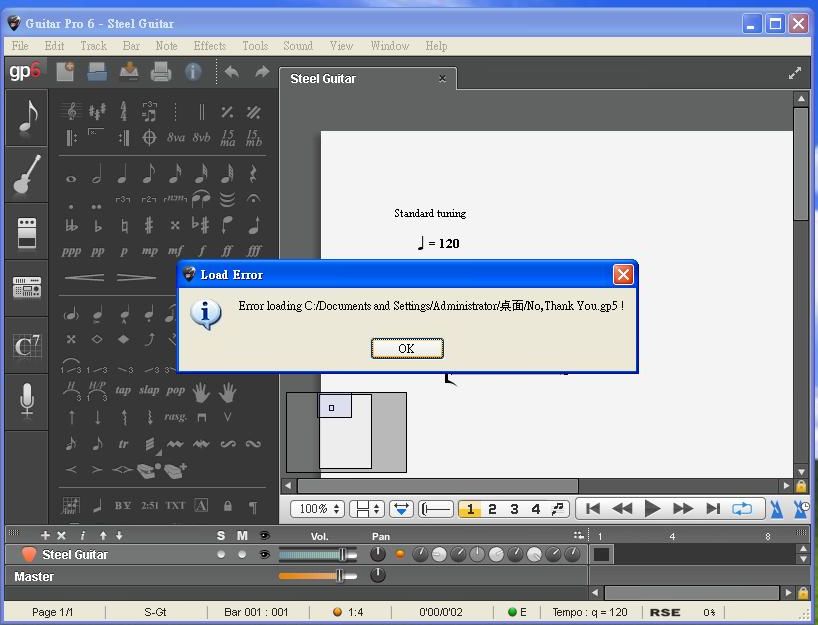Set dynamic to ppp
The width and height of the screenshot is (818, 625).
pos(71,251)
